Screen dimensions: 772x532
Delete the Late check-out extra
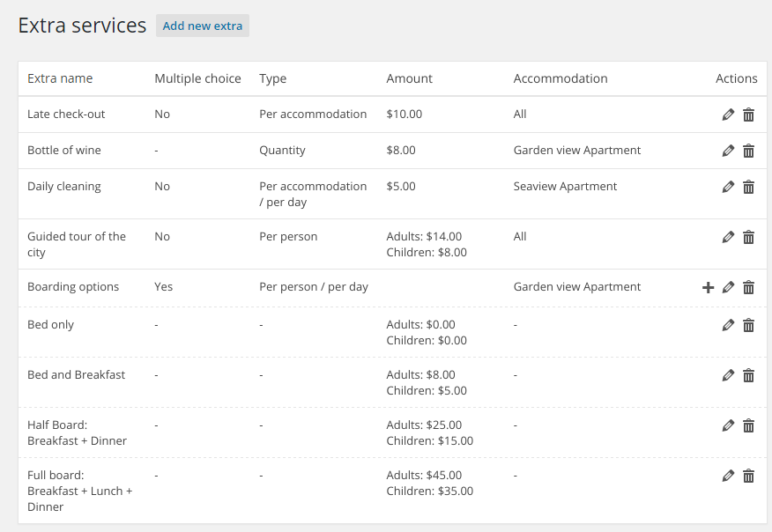tap(748, 115)
